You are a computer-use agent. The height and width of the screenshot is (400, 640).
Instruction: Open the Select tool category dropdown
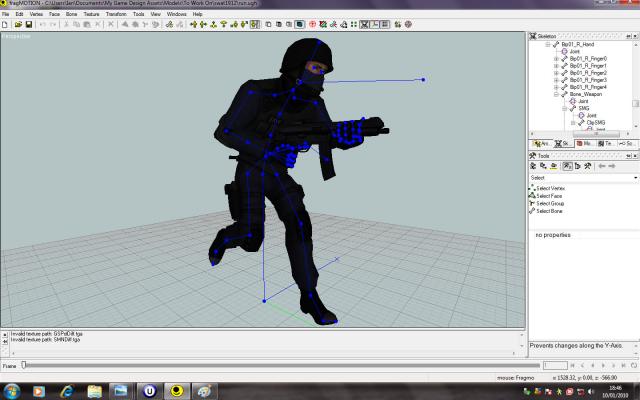coord(582,177)
